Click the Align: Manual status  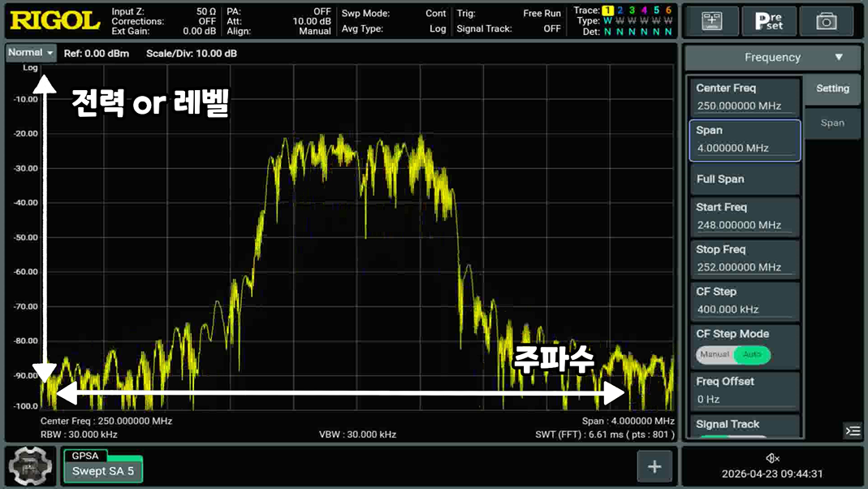(x=279, y=32)
